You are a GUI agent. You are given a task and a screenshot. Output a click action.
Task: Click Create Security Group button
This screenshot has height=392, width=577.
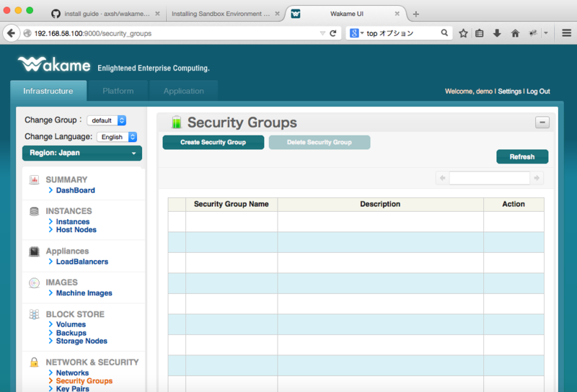(213, 142)
